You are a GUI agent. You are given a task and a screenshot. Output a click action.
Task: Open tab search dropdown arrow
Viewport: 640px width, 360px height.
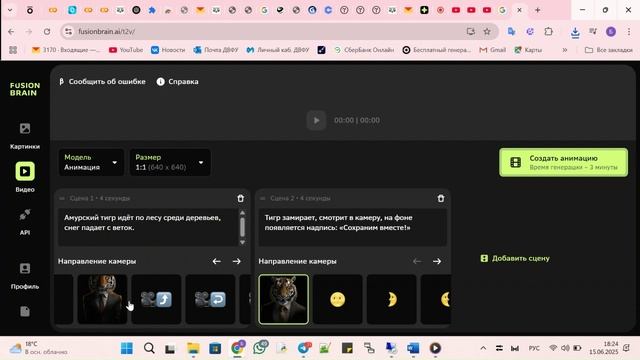point(10,10)
